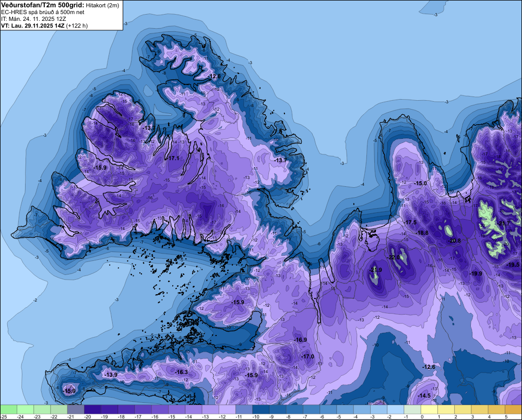Click the periwinkle legend swatch above -11

244,410
